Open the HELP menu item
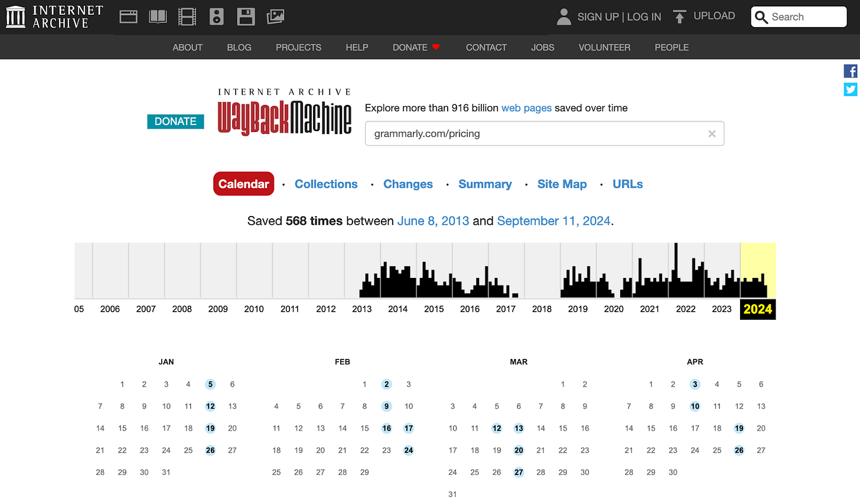The width and height of the screenshot is (860, 504). 357,47
